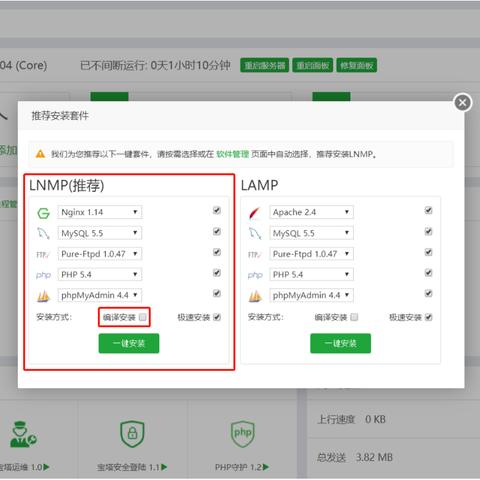Click 重启服务器 button in header

pos(265,65)
